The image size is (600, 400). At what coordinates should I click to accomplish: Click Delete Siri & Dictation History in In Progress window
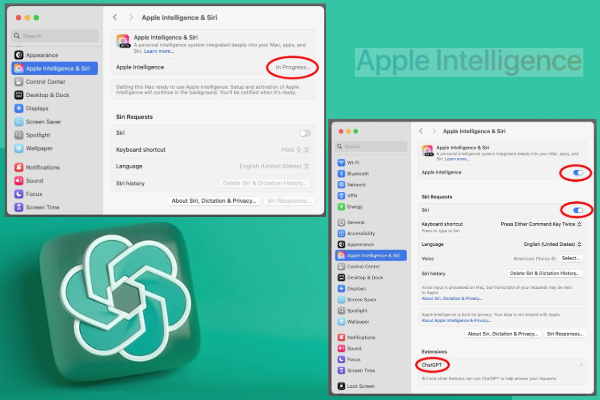265,183
